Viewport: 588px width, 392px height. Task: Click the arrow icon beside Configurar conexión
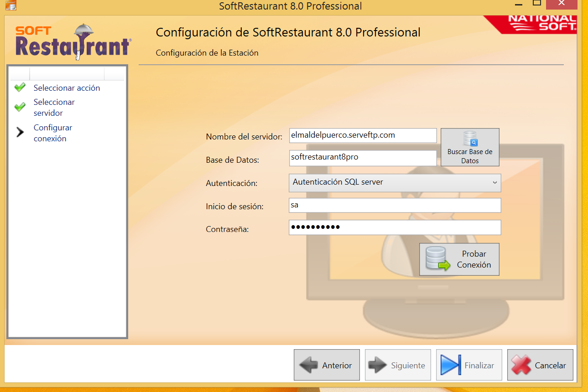(x=20, y=132)
